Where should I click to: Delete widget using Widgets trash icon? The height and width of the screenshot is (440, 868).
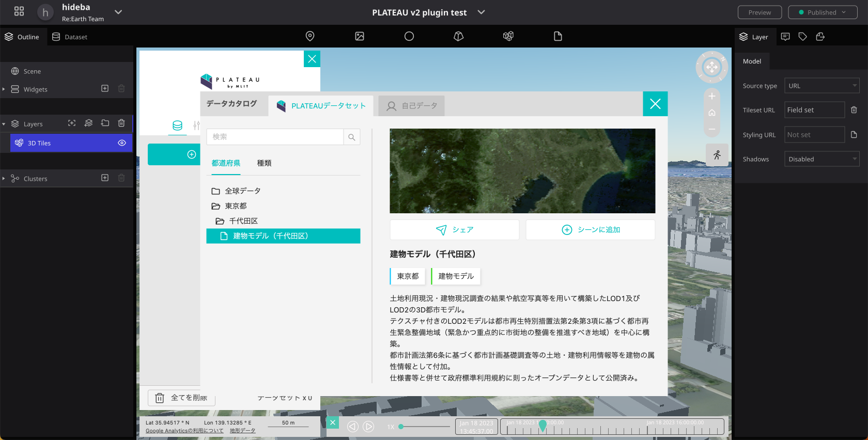pos(121,88)
